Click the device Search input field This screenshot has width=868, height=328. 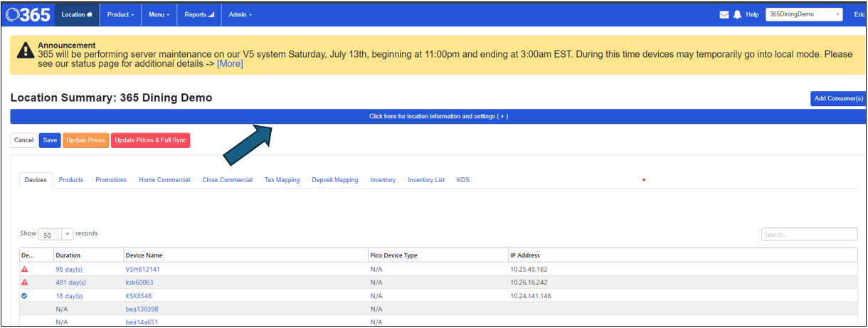(809, 234)
